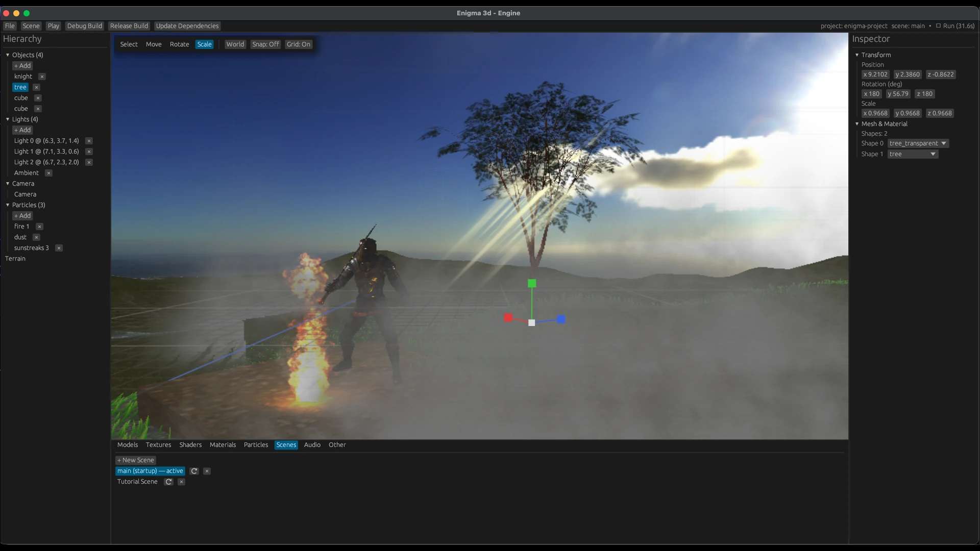Switch to the Shaders asset tab
980x551 pixels.
point(190,445)
